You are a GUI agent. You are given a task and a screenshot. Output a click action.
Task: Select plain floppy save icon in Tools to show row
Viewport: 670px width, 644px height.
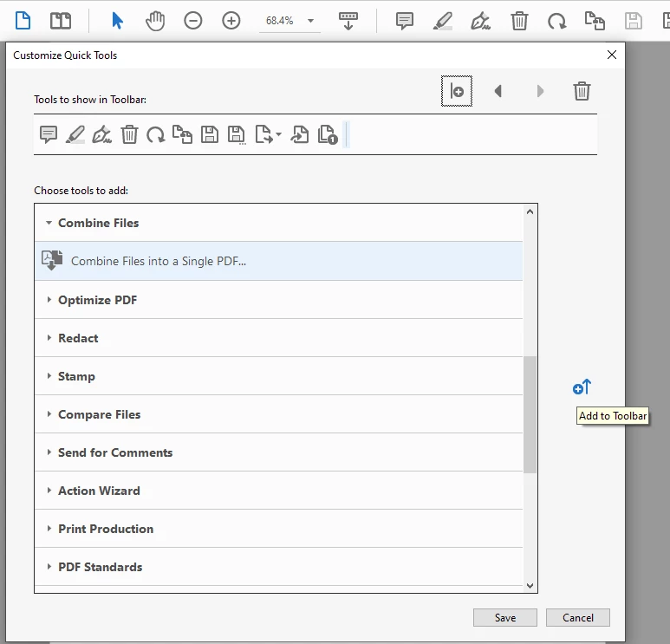point(210,134)
